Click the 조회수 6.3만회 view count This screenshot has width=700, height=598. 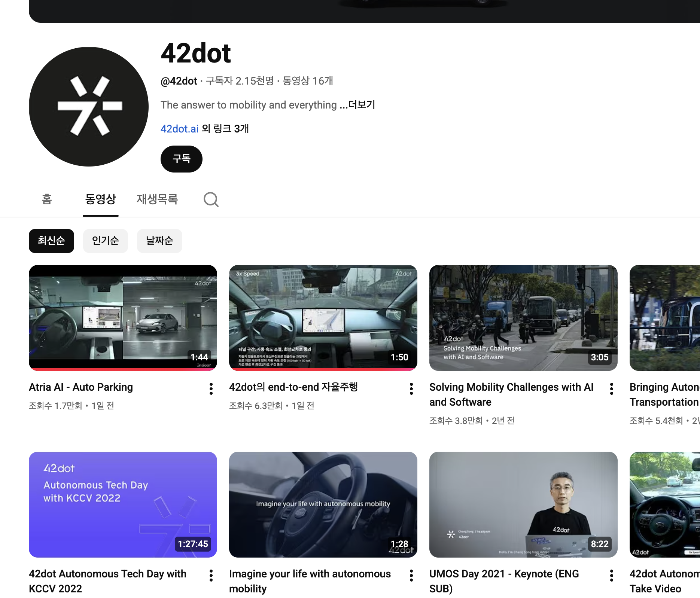[x=256, y=406]
